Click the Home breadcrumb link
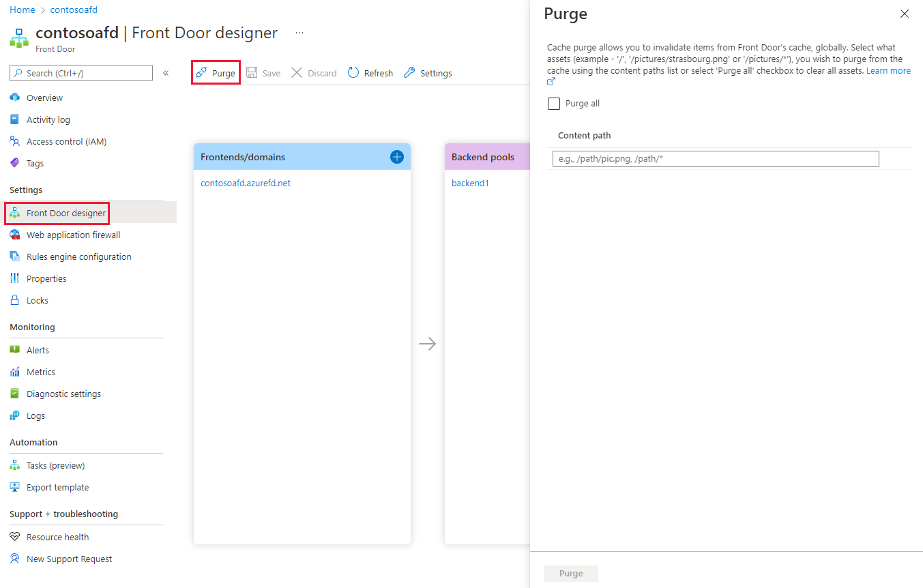Image resolution: width=923 pixels, height=588 pixels. pyautogui.click(x=23, y=10)
